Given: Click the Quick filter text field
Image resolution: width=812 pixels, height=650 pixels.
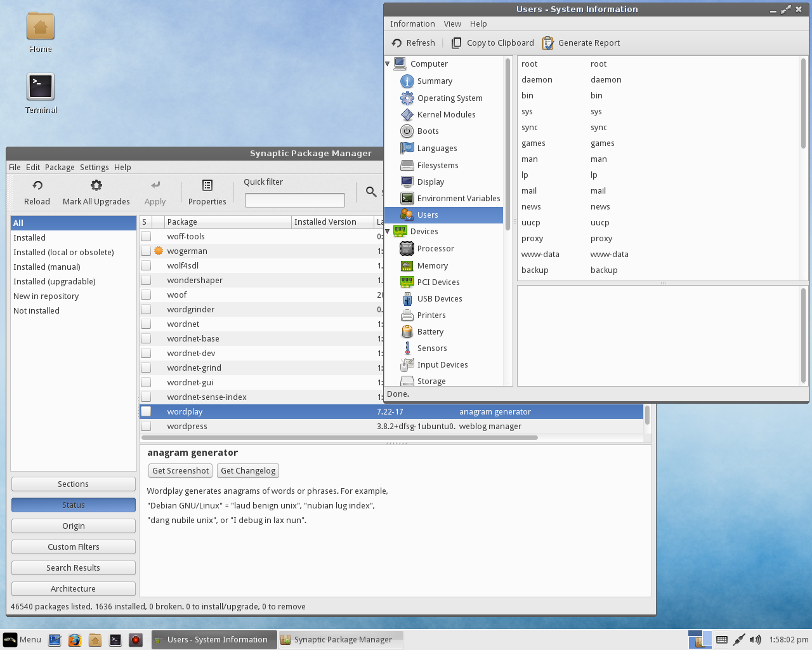Looking at the screenshot, I should pyautogui.click(x=295, y=201).
